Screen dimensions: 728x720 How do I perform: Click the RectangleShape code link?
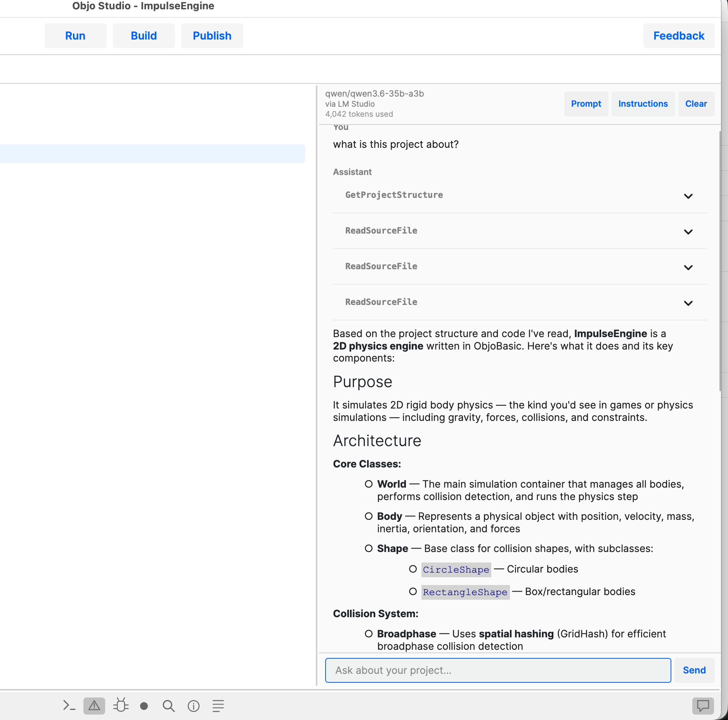465,592
